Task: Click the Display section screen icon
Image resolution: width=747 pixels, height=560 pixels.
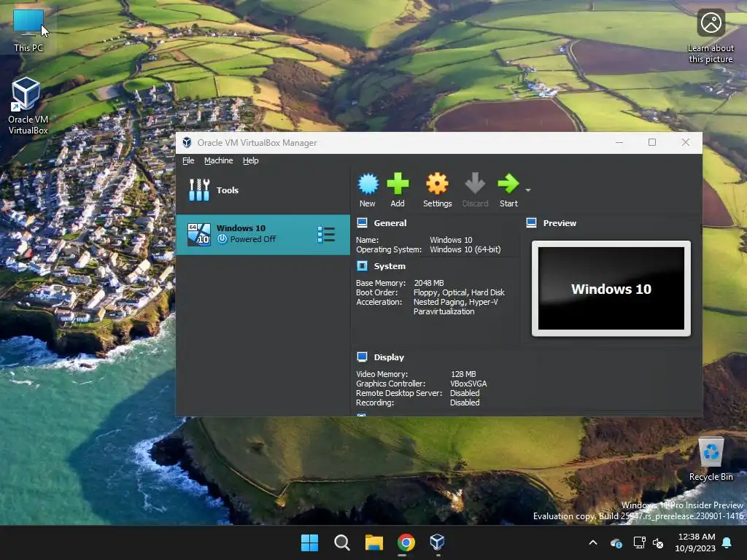Action: tap(362, 357)
